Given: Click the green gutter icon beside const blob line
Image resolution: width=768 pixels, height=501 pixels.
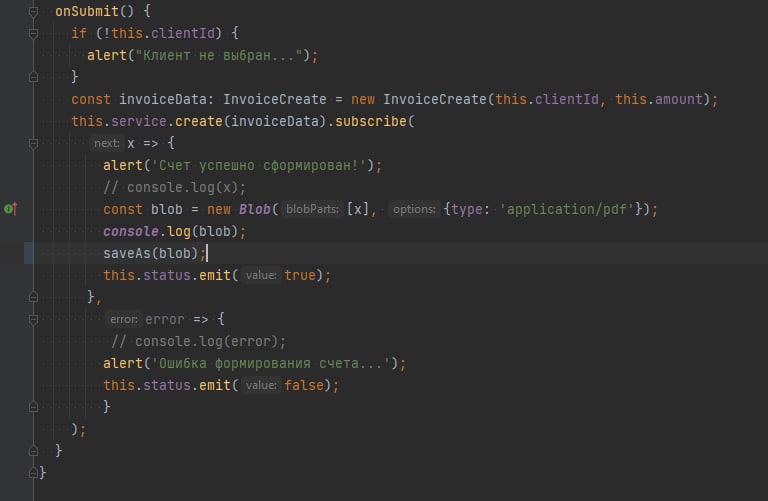Looking at the screenshot, I should [x=11, y=209].
